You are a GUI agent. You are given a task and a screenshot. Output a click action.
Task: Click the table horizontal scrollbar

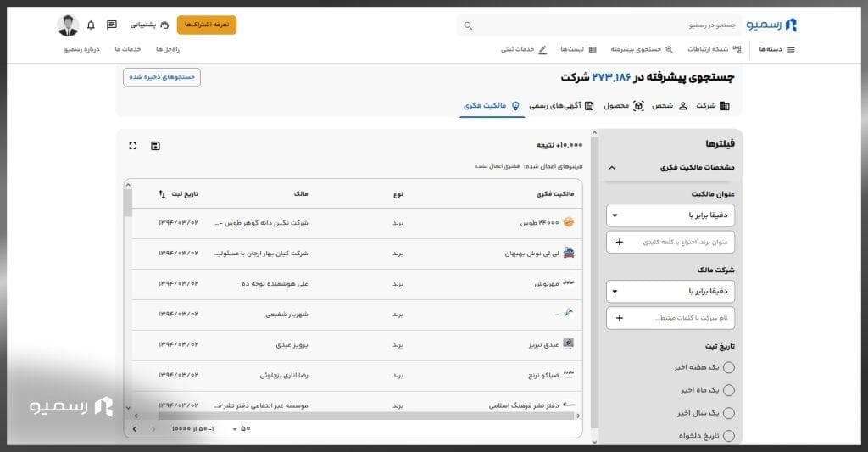click(x=366, y=416)
